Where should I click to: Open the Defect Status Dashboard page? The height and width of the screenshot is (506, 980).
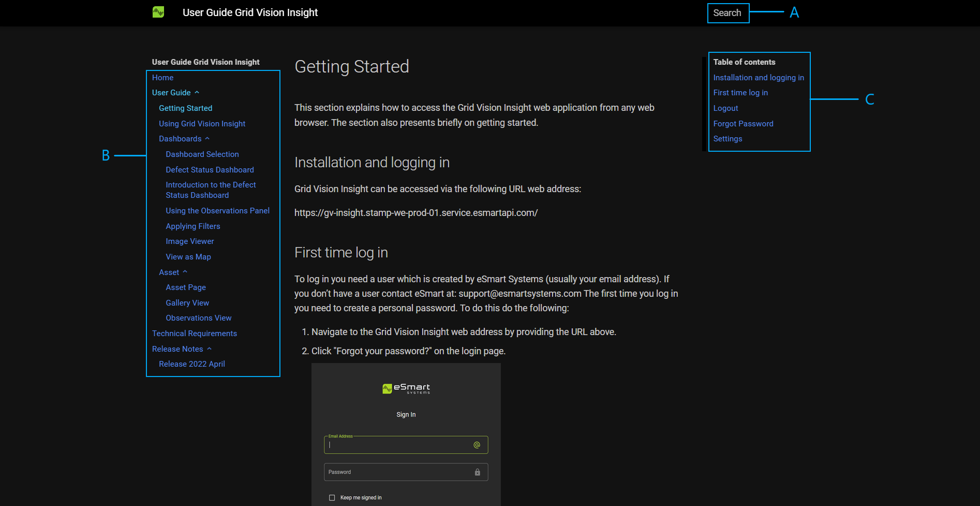tap(210, 170)
